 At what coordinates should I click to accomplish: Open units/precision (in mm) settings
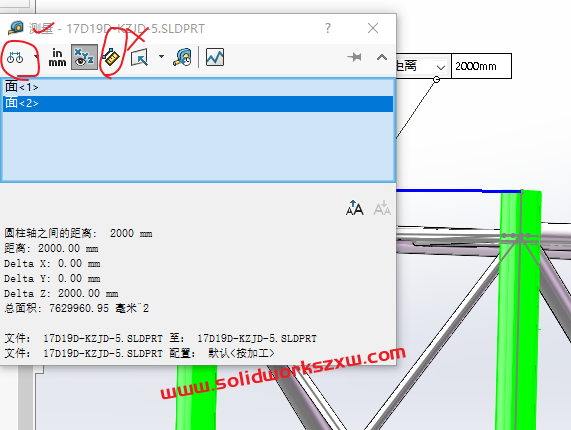pos(57,58)
